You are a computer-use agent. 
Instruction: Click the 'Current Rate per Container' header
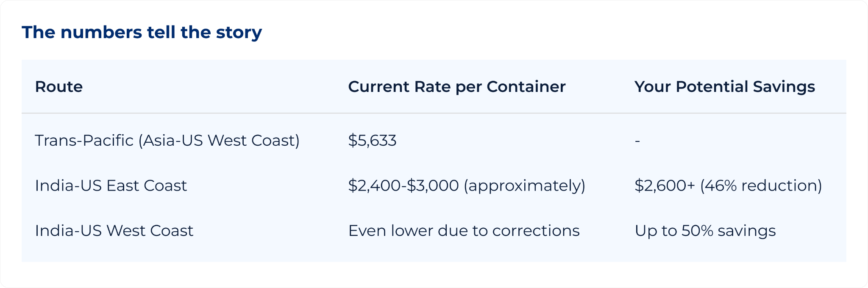click(457, 87)
